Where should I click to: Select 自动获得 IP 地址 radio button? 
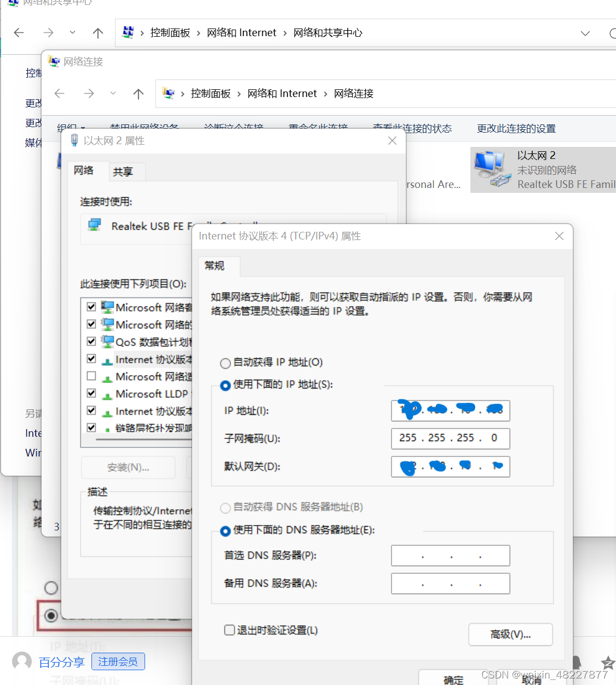coord(225,363)
